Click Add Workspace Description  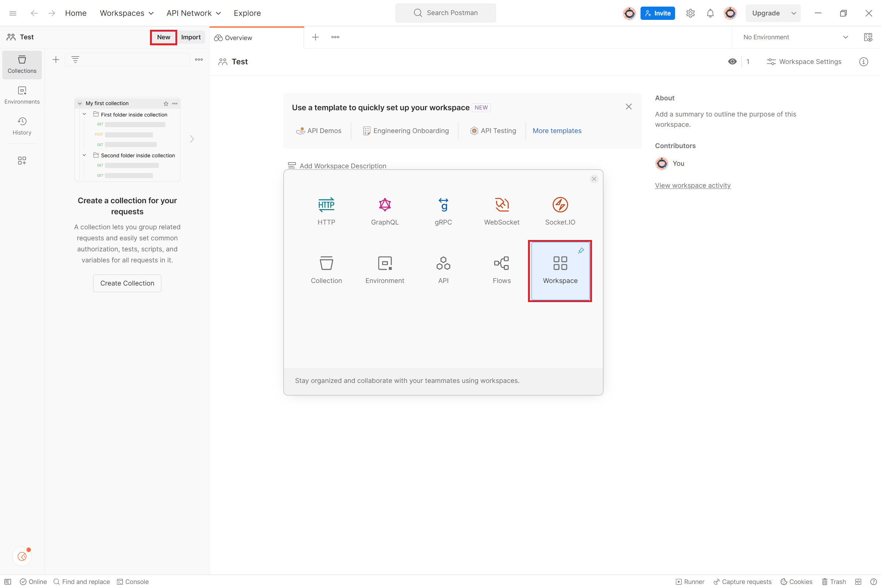337,166
